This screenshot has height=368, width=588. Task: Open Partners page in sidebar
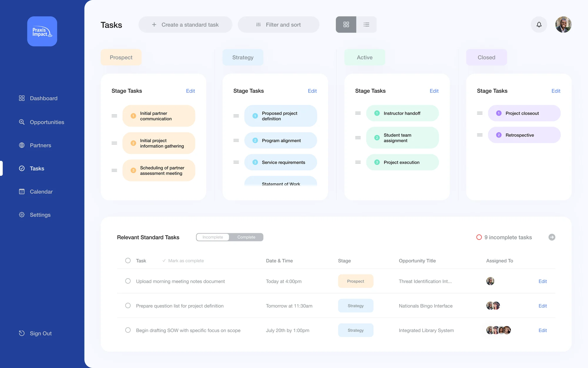[35, 145]
